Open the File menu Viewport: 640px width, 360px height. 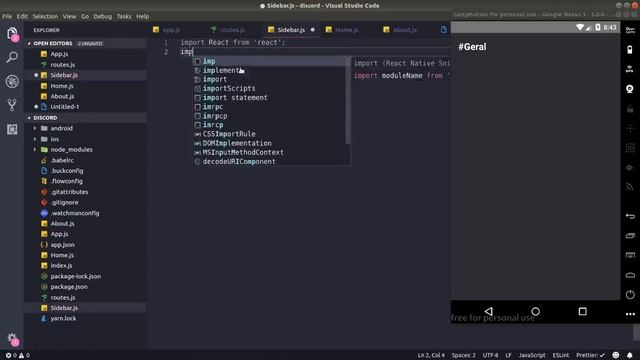[x=7, y=16]
